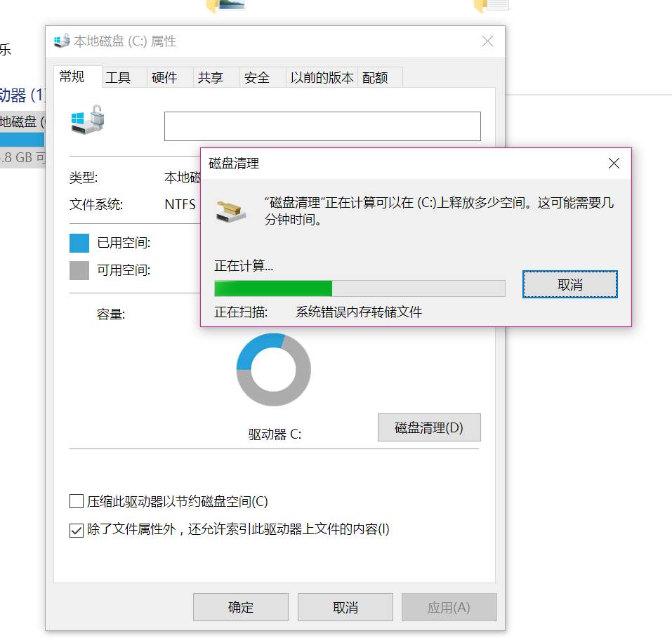The width and height of the screenshot is (672, 638).
Task: Click the gray free space swatch
Action: [79, 270]
